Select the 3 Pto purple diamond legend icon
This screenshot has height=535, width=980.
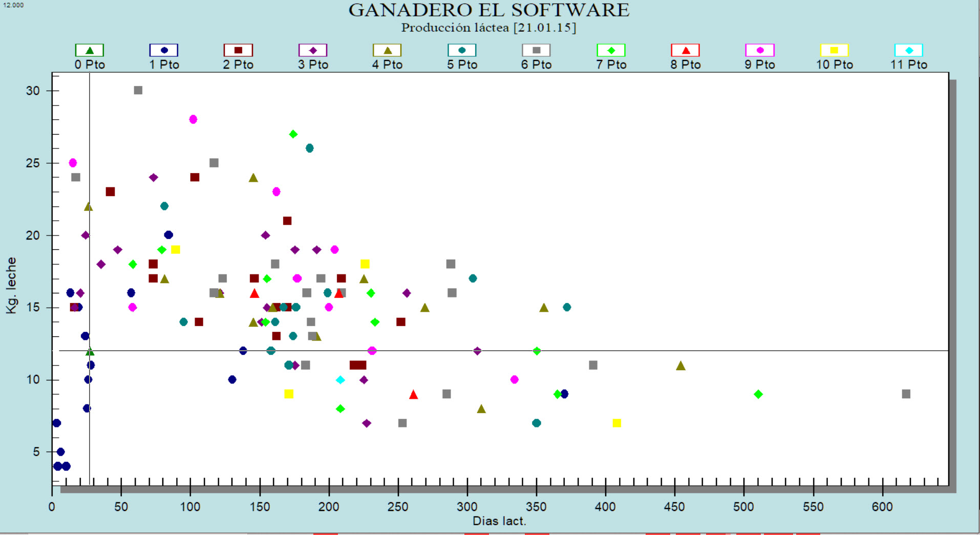point(313,50)
